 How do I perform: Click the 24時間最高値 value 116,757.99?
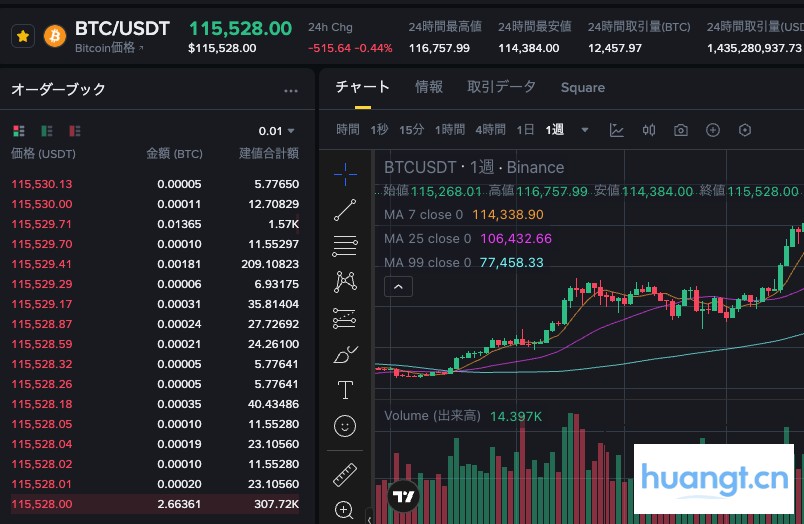[439, 48]
